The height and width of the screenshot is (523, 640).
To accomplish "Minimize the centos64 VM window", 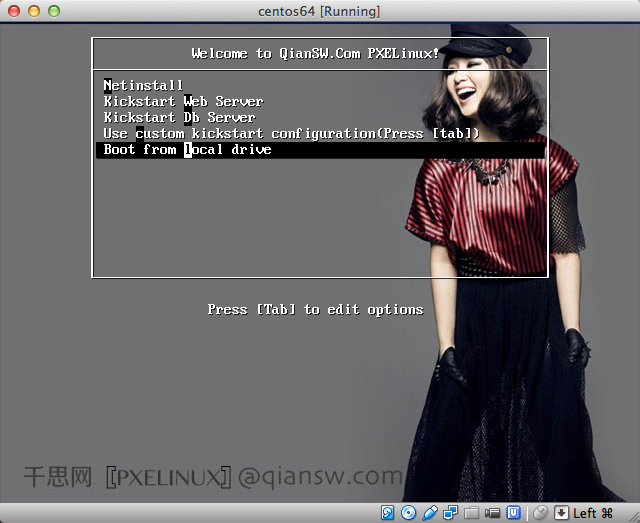I will [32, 10].
